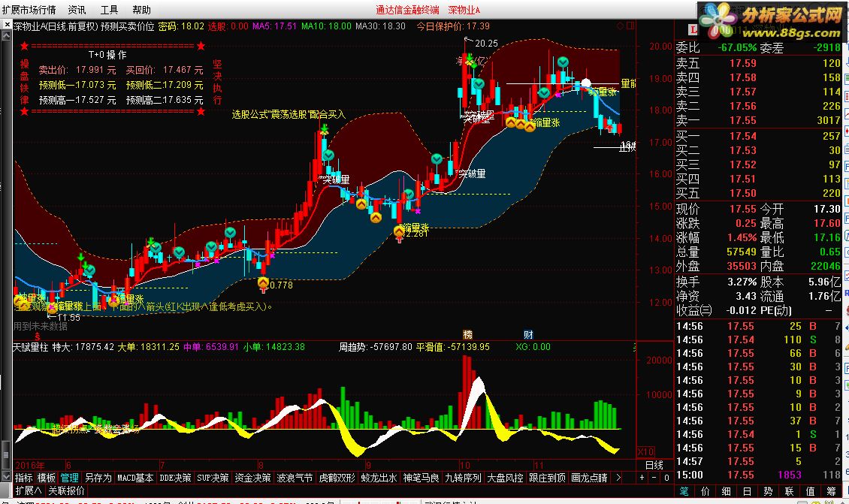
Task: Switch to the MACD基本 indicator
Action: click(135, 478)
